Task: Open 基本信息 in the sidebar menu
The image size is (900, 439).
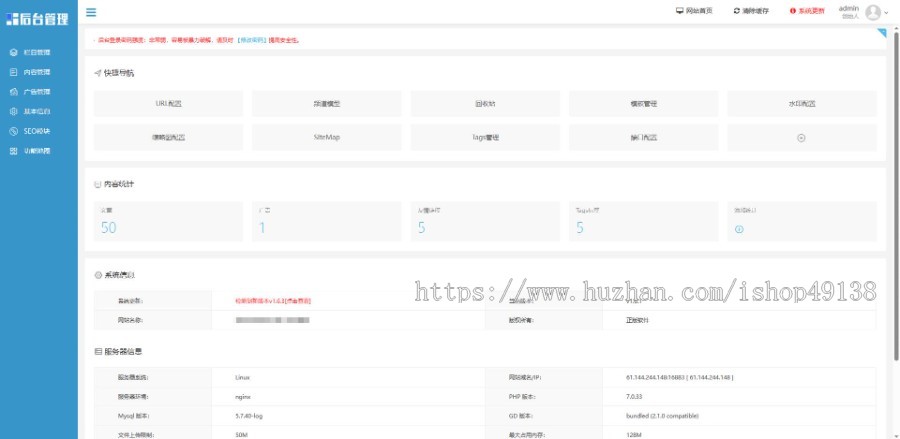Action: coord(38,111)
